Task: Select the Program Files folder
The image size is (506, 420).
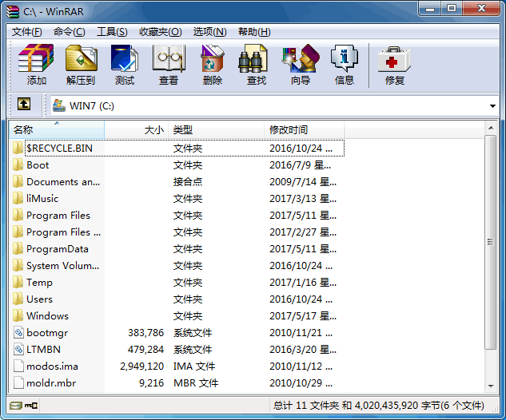Action: coord(58,216)
